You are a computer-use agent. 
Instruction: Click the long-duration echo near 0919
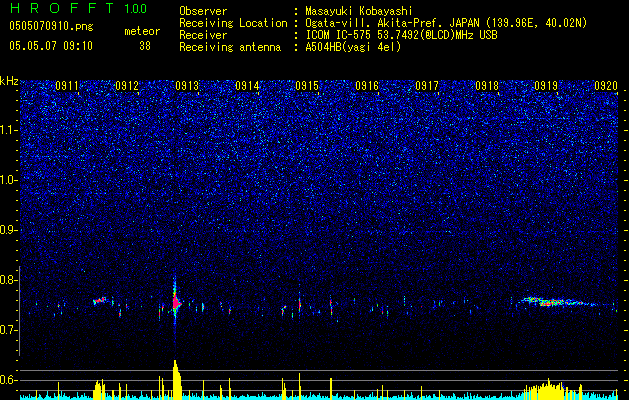pos(558,302)
